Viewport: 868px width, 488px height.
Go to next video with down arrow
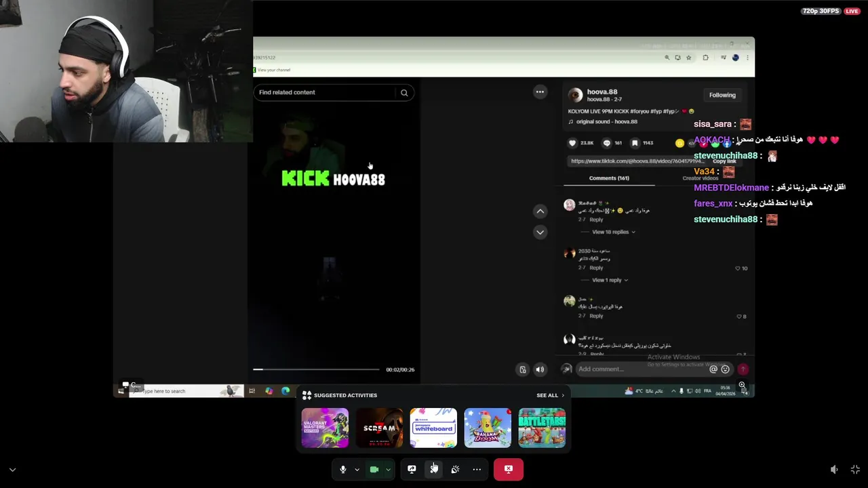pos(540,232)
